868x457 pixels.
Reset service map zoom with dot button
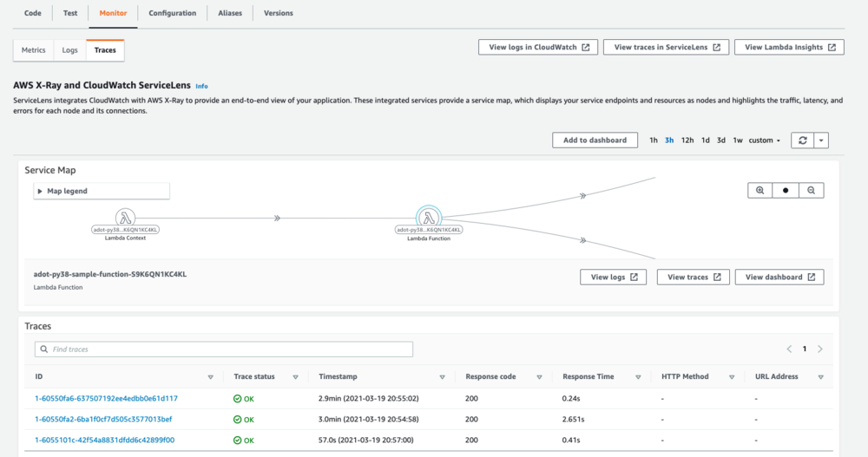tap(786, 190)
